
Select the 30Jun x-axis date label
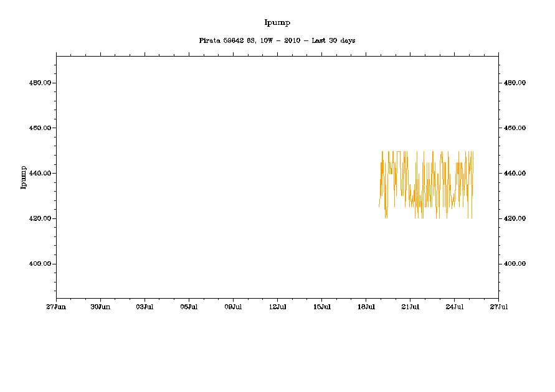100,307
